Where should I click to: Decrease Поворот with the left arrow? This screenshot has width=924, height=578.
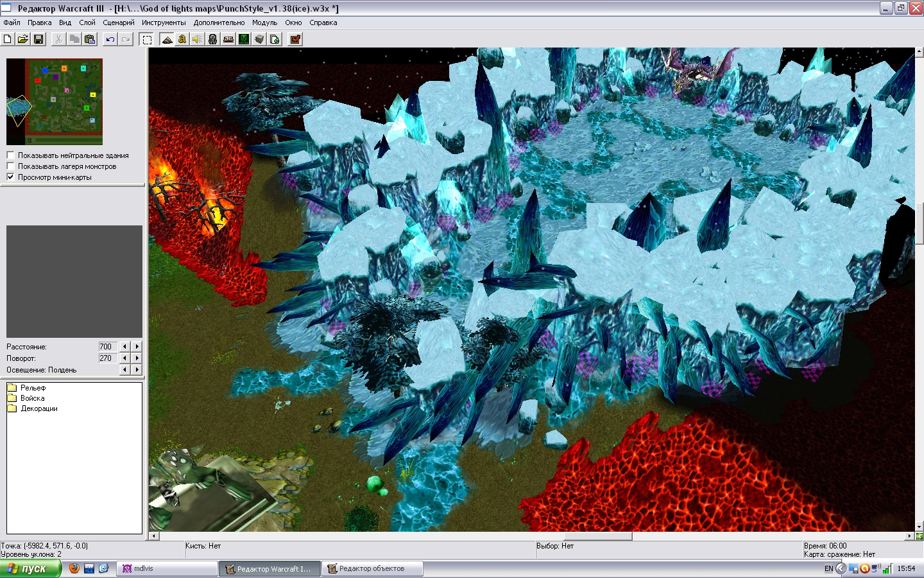125,358
